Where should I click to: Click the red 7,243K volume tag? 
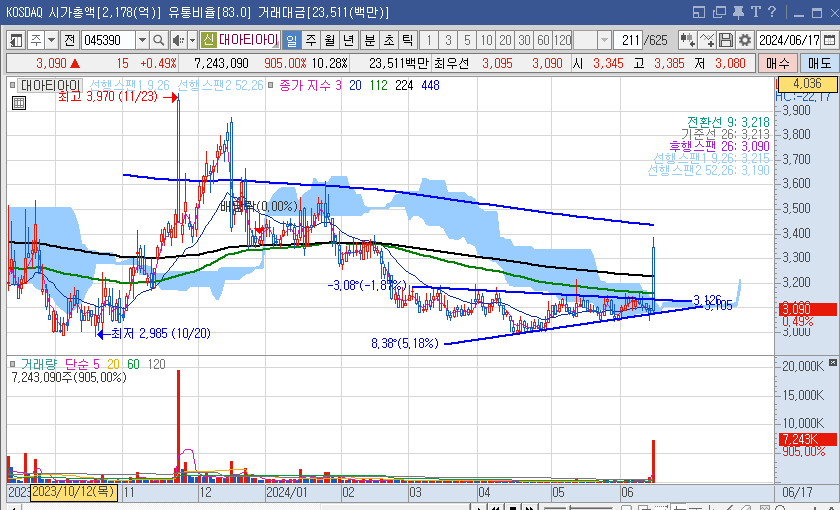point(808,440)
